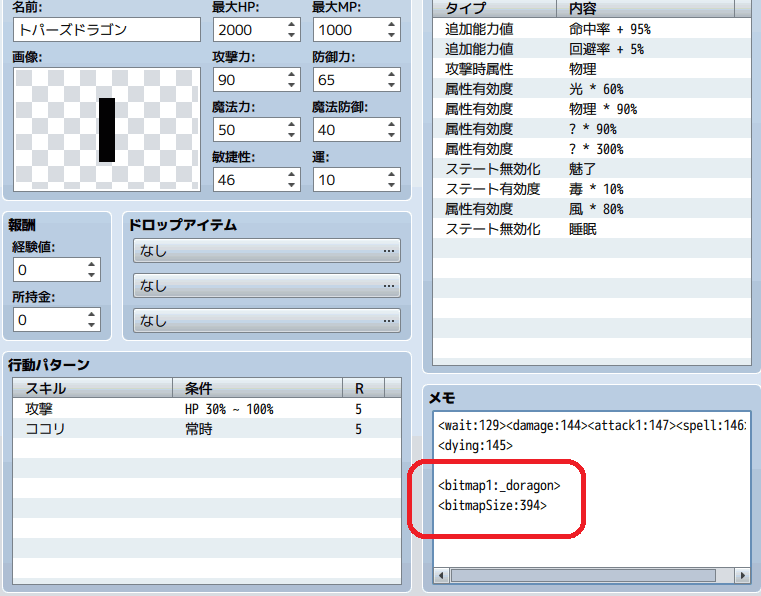Screen dimensions: 761x596
Task: Click the 内容 column header in traits list
Action: (x=645, y=8)
